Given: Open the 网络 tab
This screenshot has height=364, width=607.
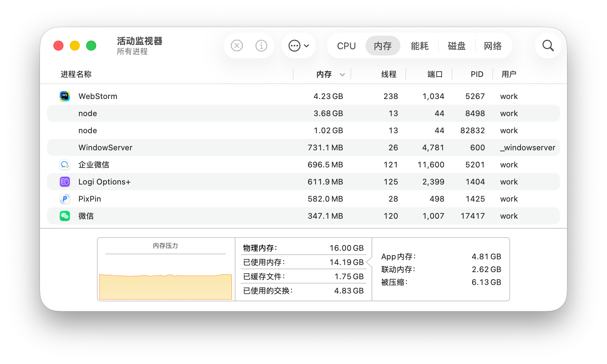Looking at the screenshot, I should (x=493, y=46).
